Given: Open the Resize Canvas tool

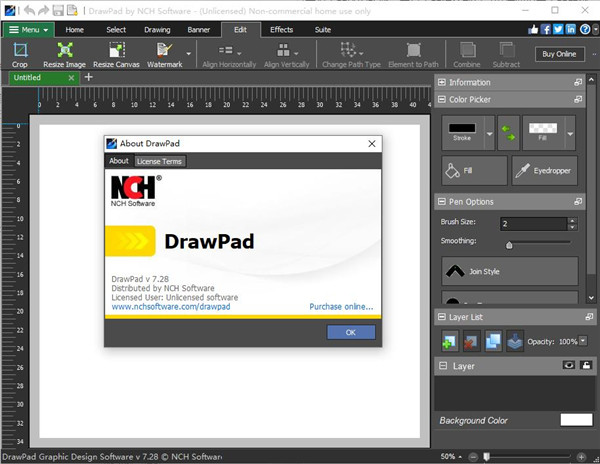Looking at the screenshot, I should coord(117,54).
